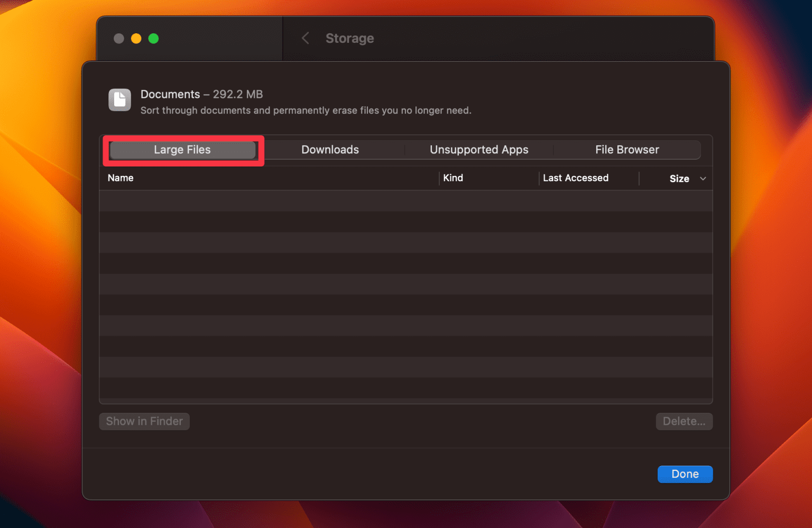Click the green zoom traffic light button
Viewport: 812px width, 528px height.
pos(153,38)
